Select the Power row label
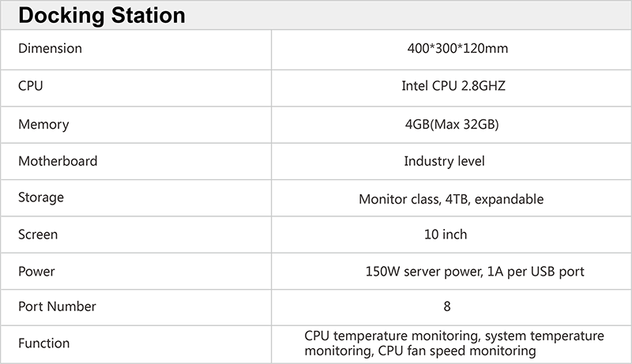 click(36, 272)
